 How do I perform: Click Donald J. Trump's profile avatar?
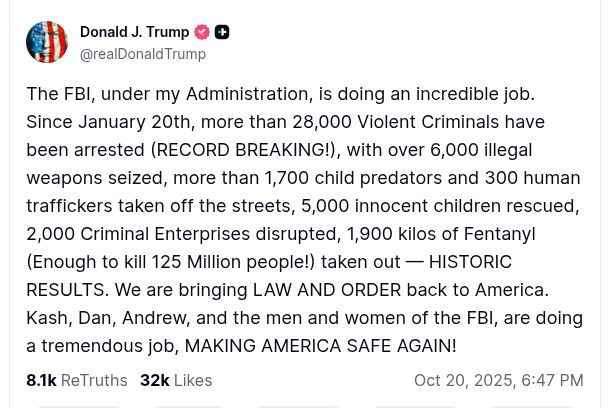(47, 42)
